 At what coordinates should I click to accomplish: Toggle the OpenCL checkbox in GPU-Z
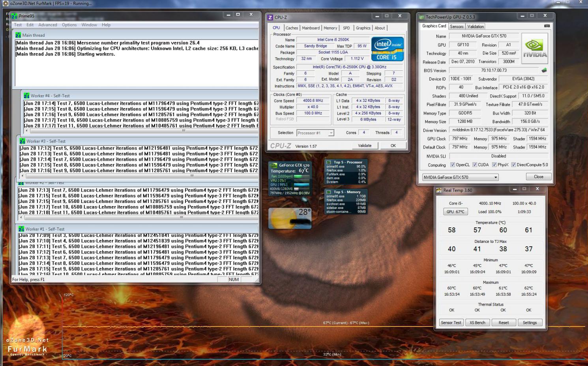click(x=453, y=165)
